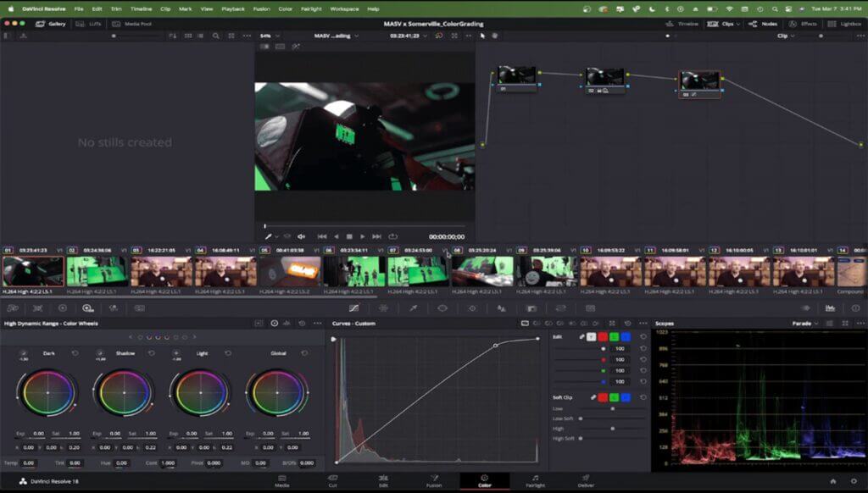Viewport: 868px width, 493px height.
Task: Toggle the green channel in the Curves Edit controls
Action: 614,337
